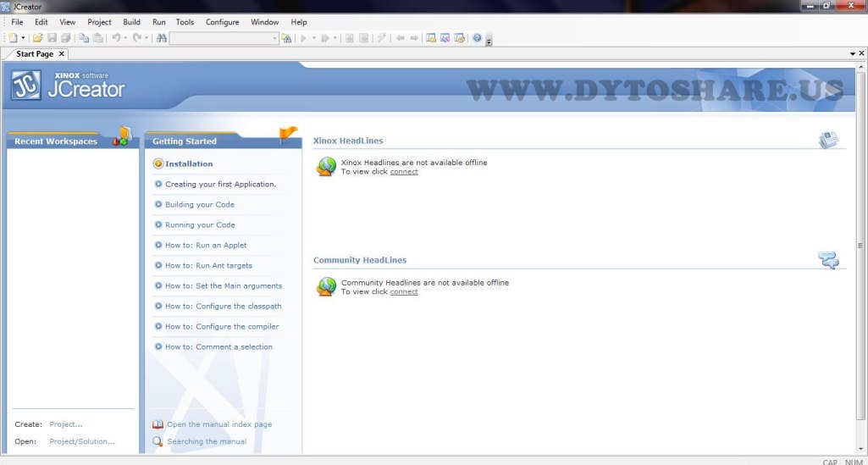Click the Navigate Back arrow icon
The width and height of the screenshot is (868, 465).
(400, 38)
